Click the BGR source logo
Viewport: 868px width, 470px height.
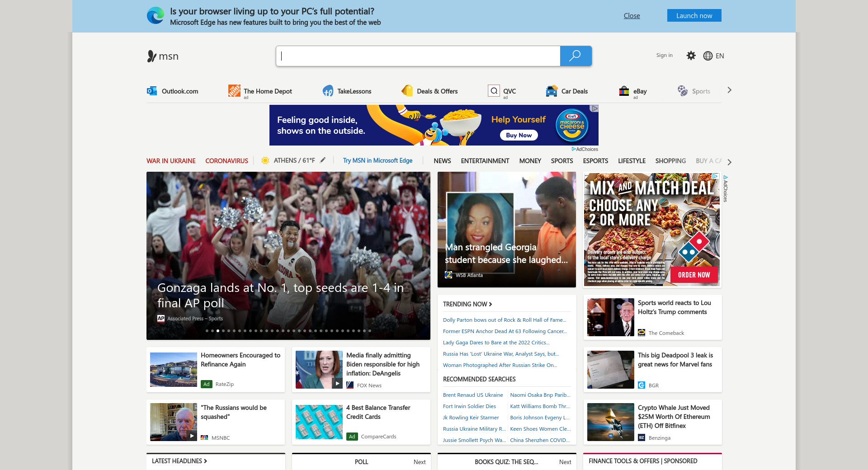click(642, 385)
